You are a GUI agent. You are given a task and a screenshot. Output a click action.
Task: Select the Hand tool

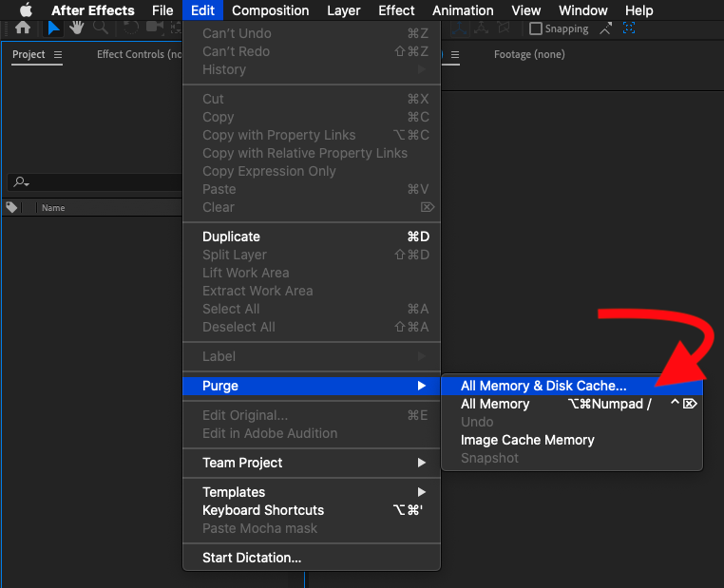(x=77, y=28)
